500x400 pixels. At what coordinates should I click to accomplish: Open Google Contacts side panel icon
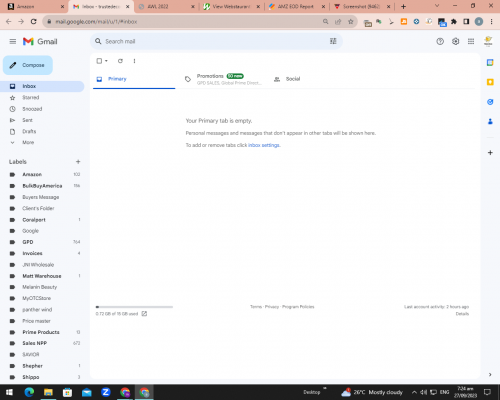point(490,121)
